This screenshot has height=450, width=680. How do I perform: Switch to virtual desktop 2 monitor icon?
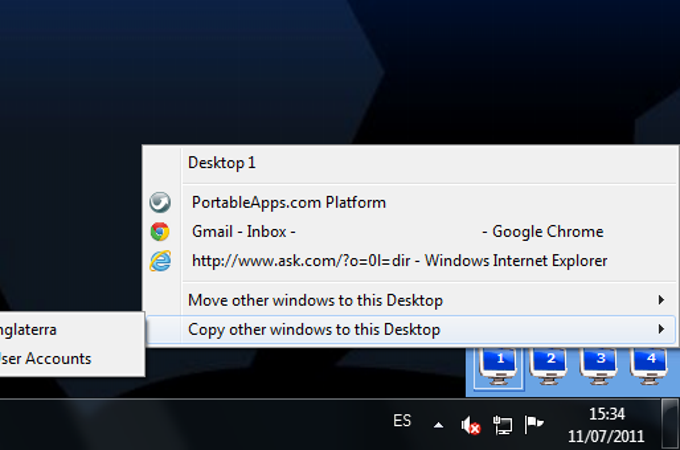[549, 368]
